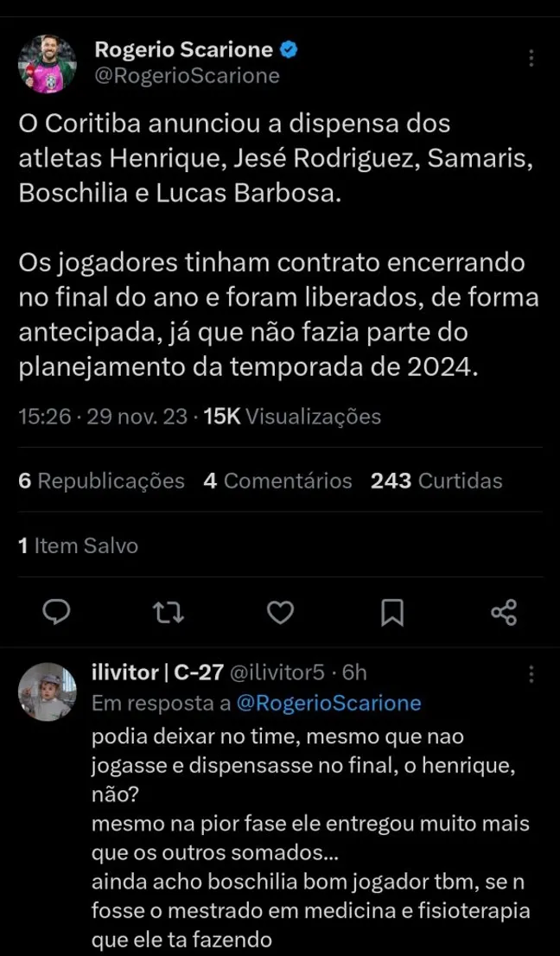The width and height of the screenshot is (560, 956).
Task: View the 6 Republicações list
Action: tap(101, 481)
